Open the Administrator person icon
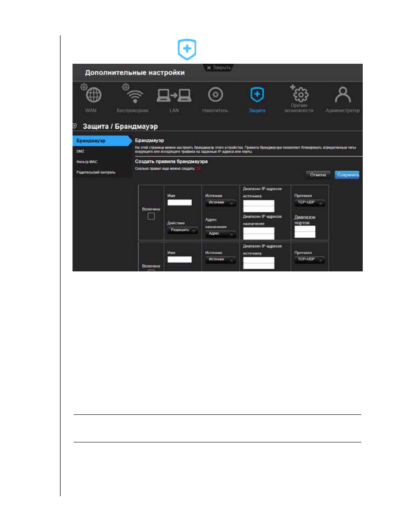The width and height of the screenshot is (411, 532). click(343, 94)
